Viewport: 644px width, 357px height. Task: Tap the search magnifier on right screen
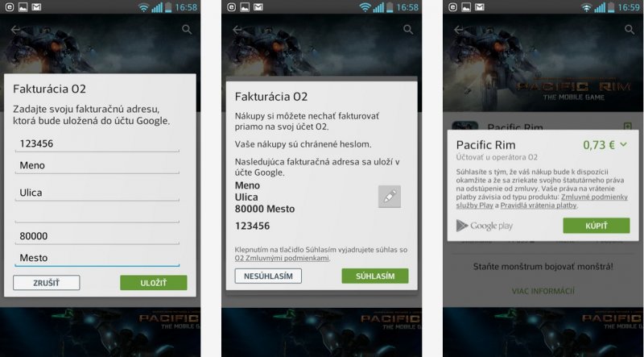tap(630, 29)
